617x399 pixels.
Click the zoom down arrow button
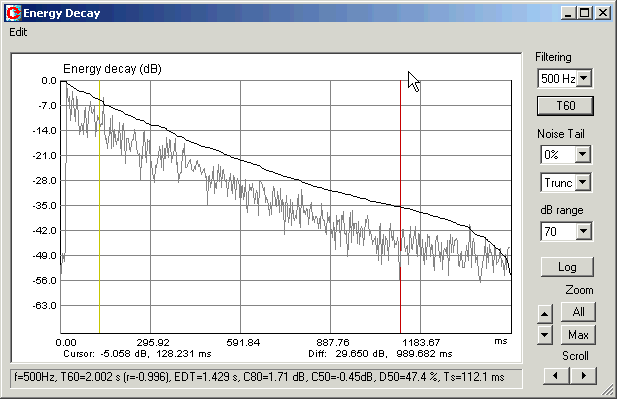[545, 335]
